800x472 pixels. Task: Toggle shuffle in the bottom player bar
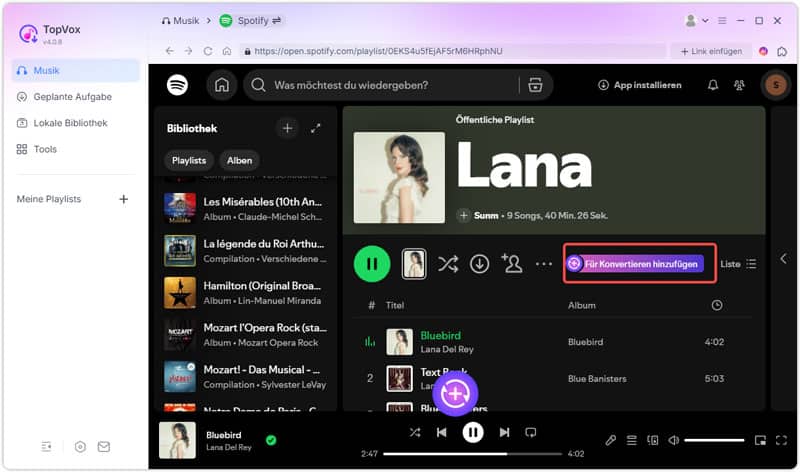[x=415, y=433]
